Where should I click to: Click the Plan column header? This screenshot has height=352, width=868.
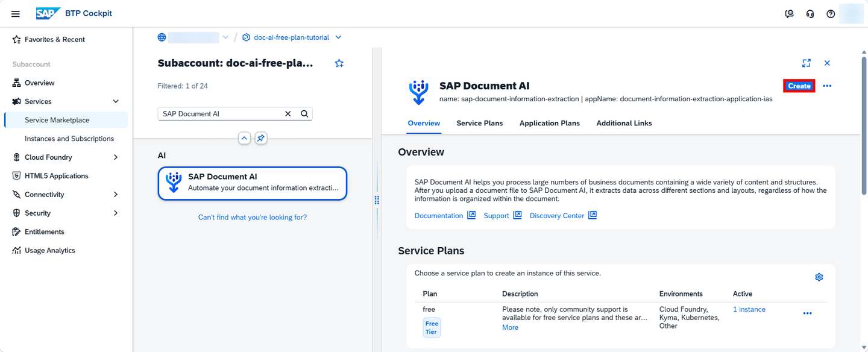[430, 294]
